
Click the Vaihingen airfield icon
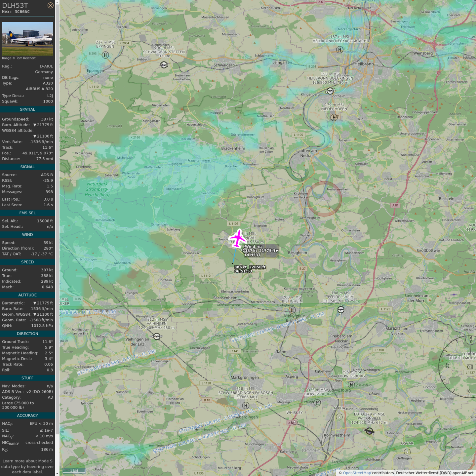point(157,337)
